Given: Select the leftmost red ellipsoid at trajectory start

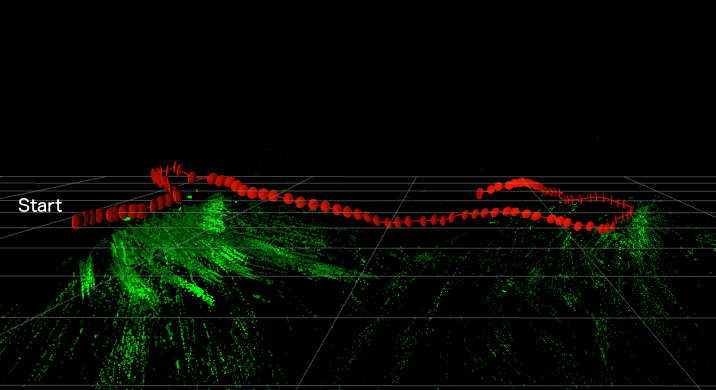Looking at the screenshot, I should click(x=77, y=221).
